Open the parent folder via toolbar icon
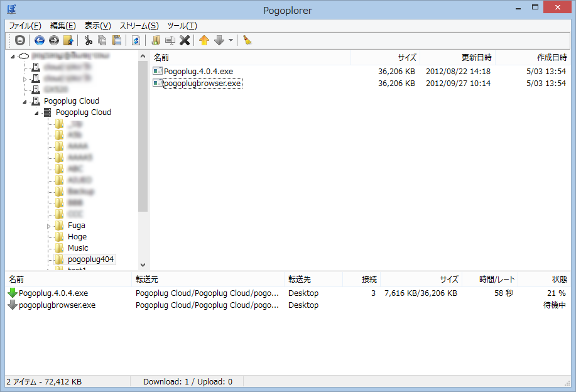 [68, 40]
